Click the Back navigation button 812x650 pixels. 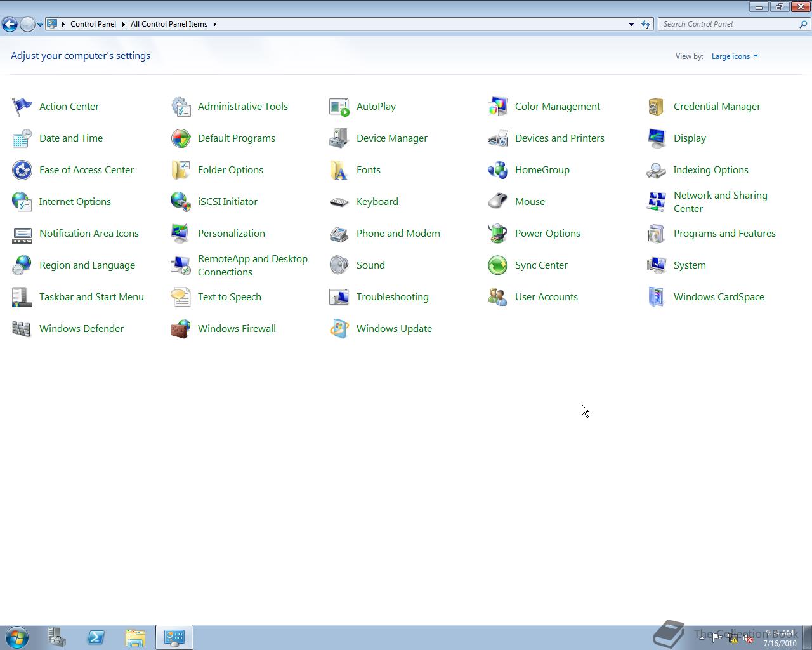coord(10,24)
